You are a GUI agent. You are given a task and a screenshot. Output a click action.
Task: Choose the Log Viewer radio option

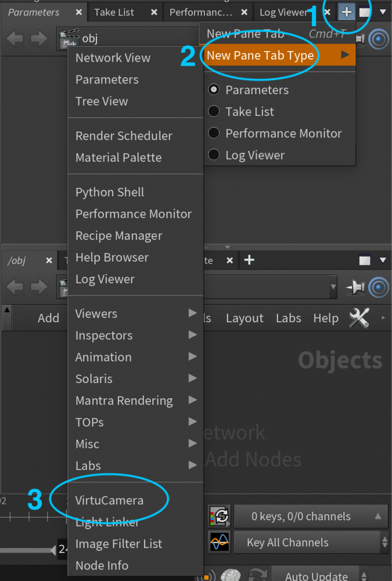tap(214, 155)
